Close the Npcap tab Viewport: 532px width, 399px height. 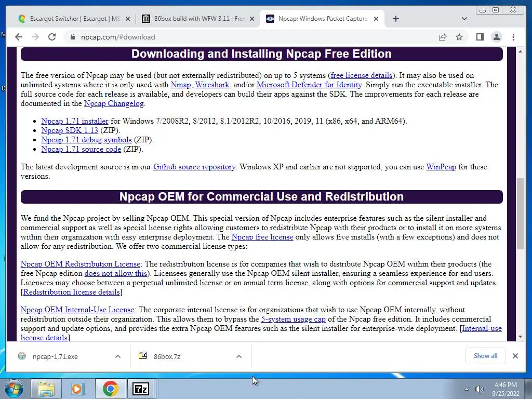point(376,19)
